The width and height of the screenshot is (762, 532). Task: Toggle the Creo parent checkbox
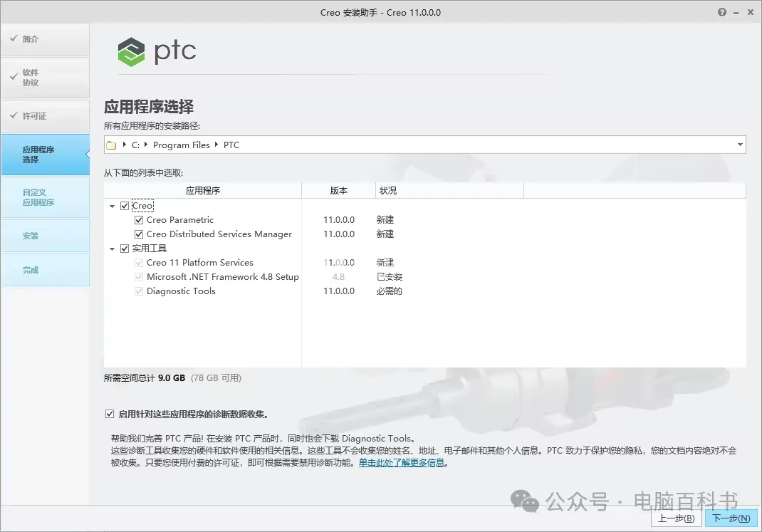click(x=125, y=206)
